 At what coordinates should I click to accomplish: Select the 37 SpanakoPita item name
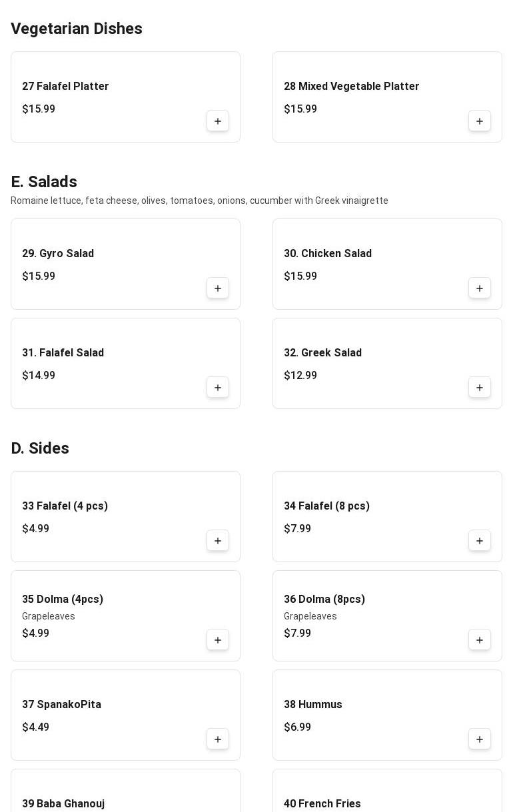61,705
